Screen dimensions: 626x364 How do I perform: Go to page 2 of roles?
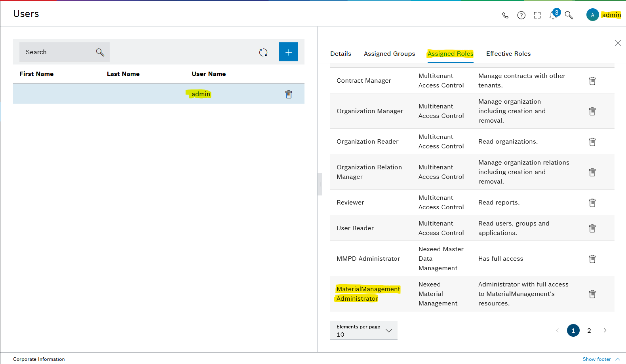589,330
